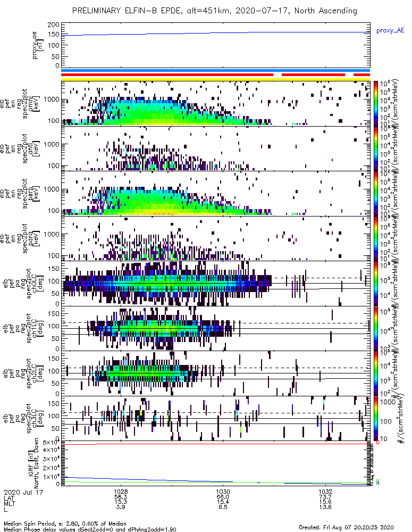
Task: Click the latitude value '66.0'
Action: click(x=223, y=497)
